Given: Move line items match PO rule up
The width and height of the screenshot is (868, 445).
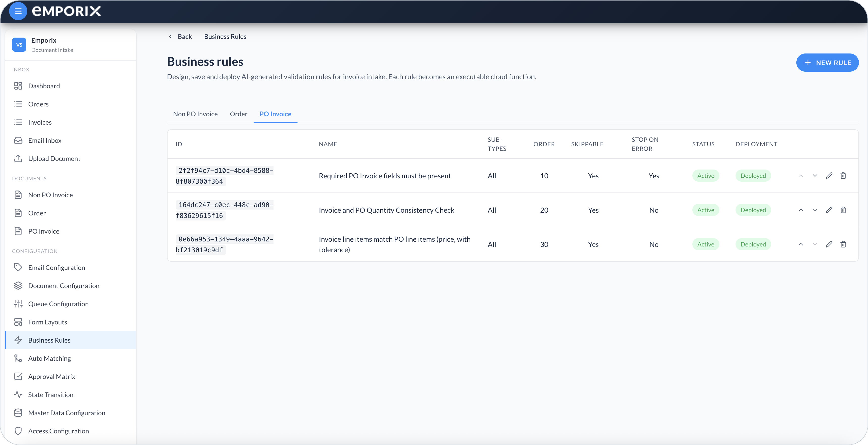Looking at the screenshot, I should tap(801, 244).
